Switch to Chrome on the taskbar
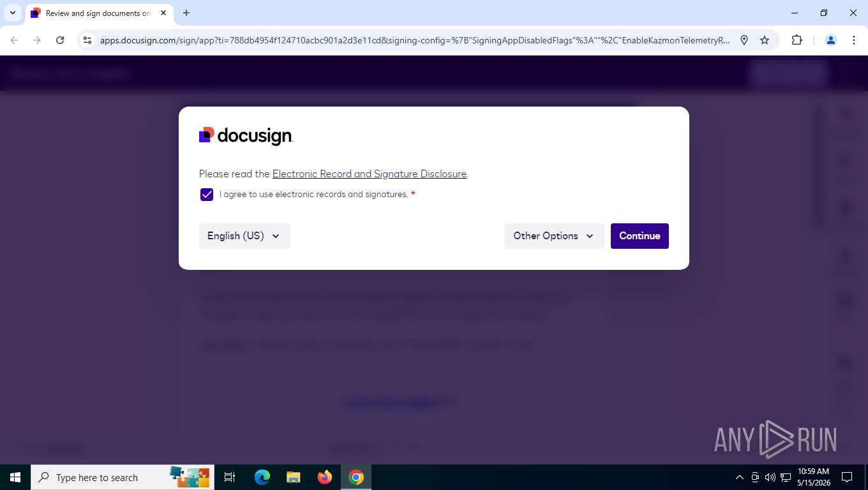 (x=356, y=477)
